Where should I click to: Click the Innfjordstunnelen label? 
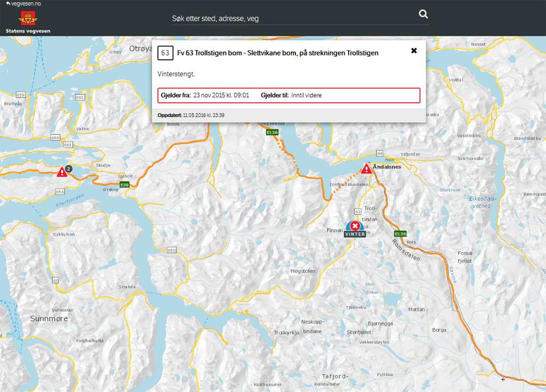[x=349, y=185]
